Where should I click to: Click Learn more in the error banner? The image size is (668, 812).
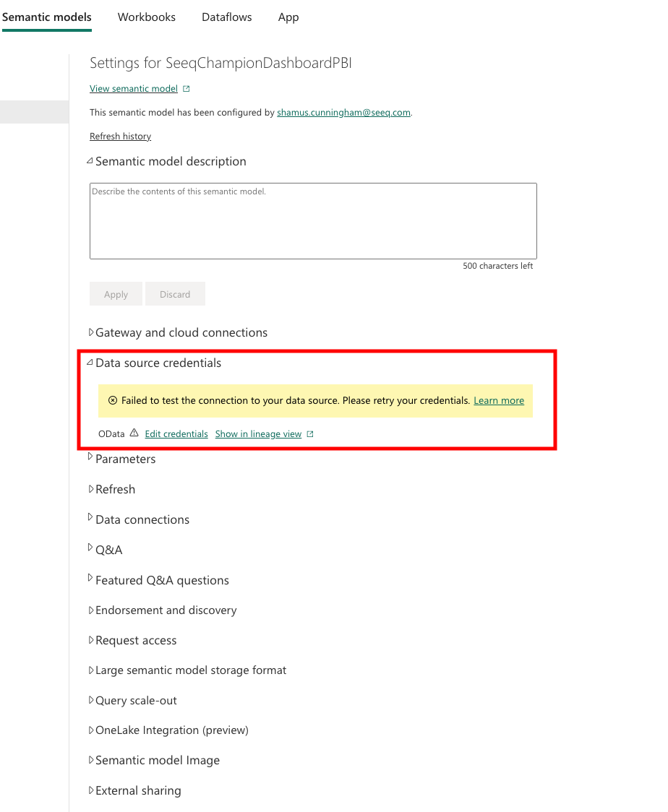click(499, 400)
